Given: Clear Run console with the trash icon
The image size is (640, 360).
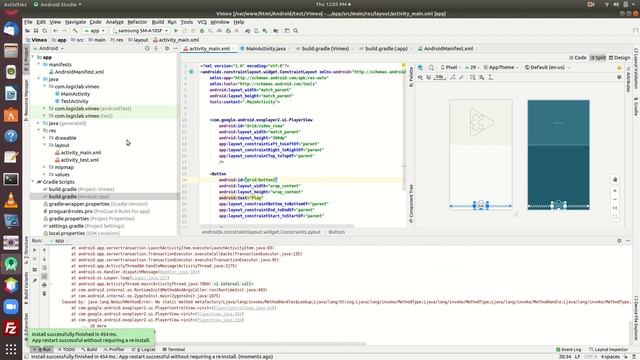Looking at the screenshot, I should click(44, 293).
